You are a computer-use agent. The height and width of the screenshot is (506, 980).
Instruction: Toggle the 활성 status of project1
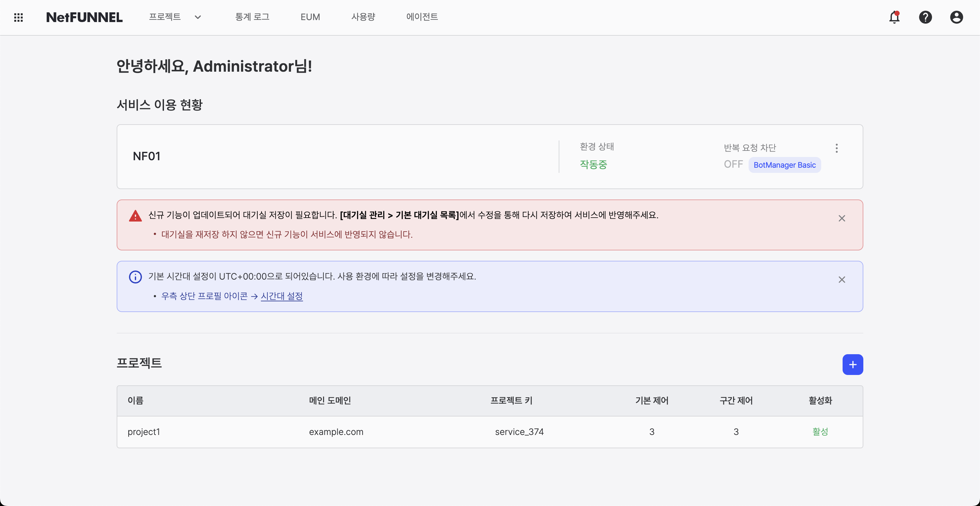coord(820,431)
